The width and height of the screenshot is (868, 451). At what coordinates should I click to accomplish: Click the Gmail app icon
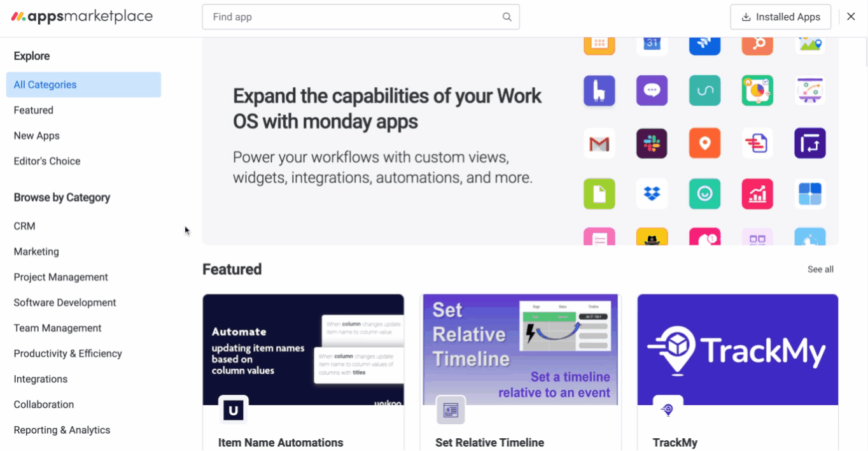(x=599, y=143)
